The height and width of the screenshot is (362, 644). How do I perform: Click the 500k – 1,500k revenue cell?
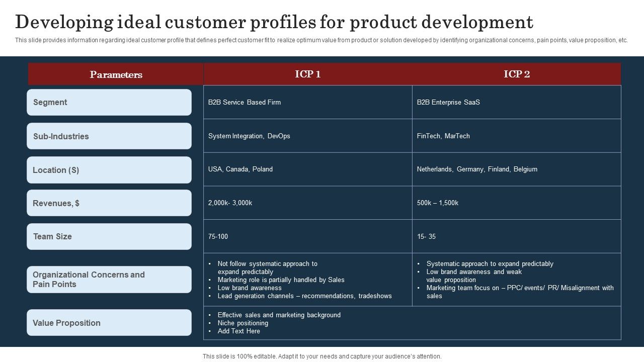click(x=517, y=203)
